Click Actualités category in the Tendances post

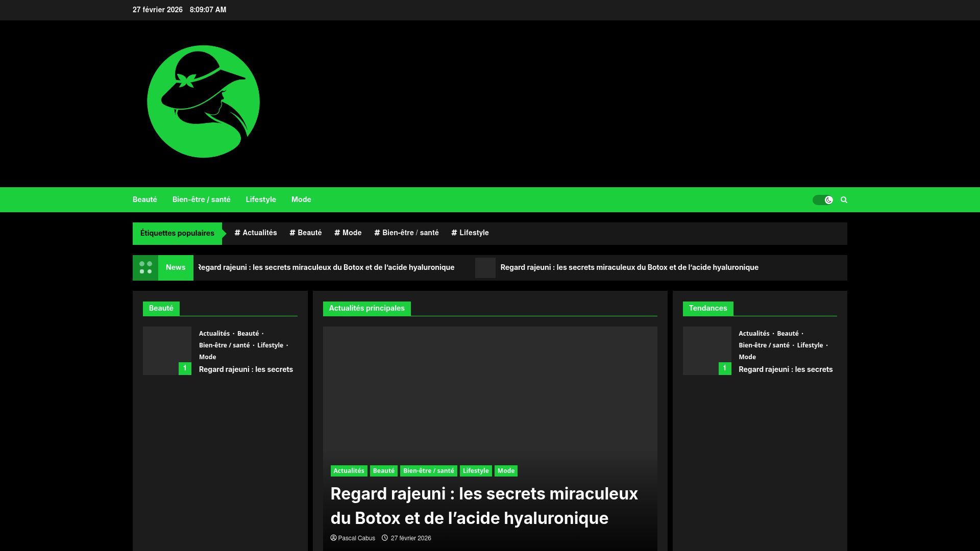(754, 334)
